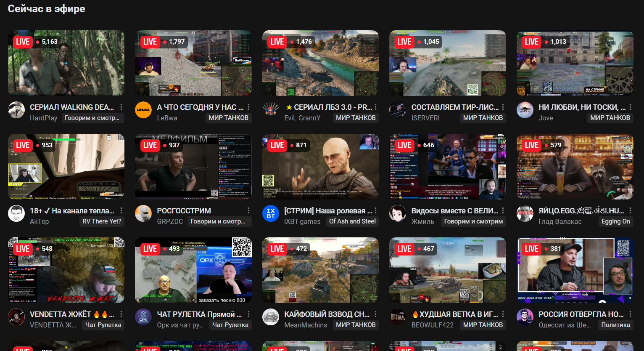This screenshot has height=351, width=644.
Task: Click the VENDETTA ЖЖЁТ channel avatar
Action: 16,317
